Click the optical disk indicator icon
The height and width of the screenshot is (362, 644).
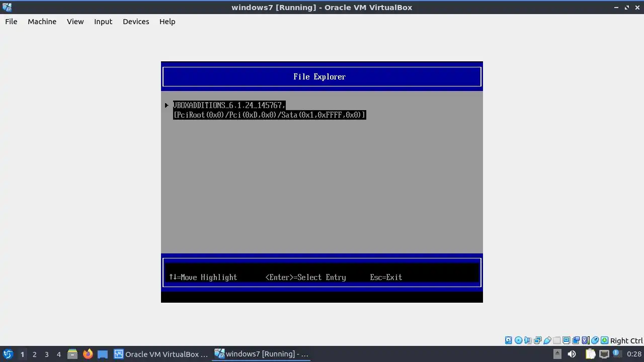coord(518,340)
